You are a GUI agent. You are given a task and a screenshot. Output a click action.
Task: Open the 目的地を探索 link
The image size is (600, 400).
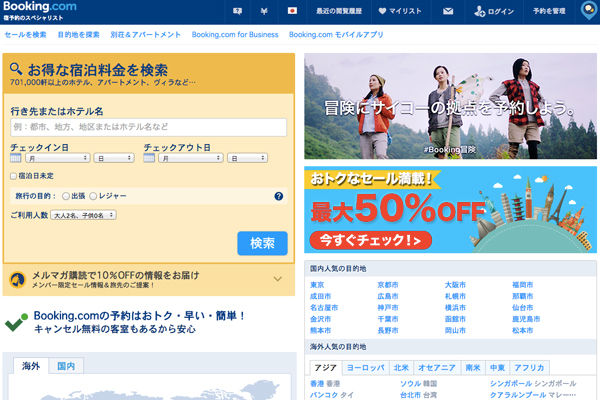click(x=78, y=34)
